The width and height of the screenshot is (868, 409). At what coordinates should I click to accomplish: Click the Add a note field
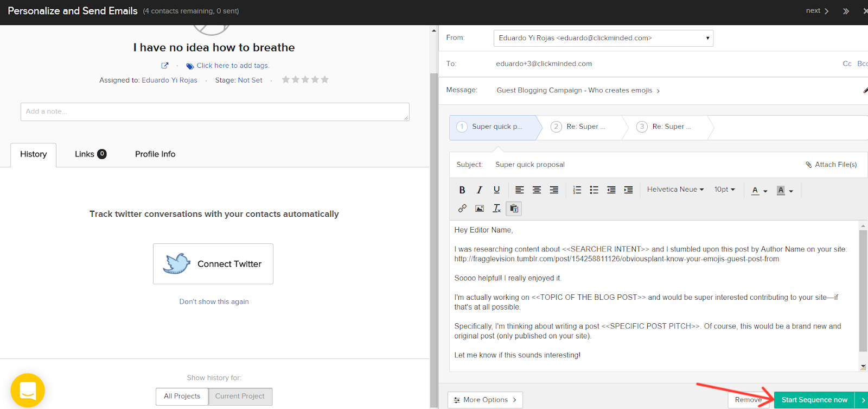(x=215, y=112)
